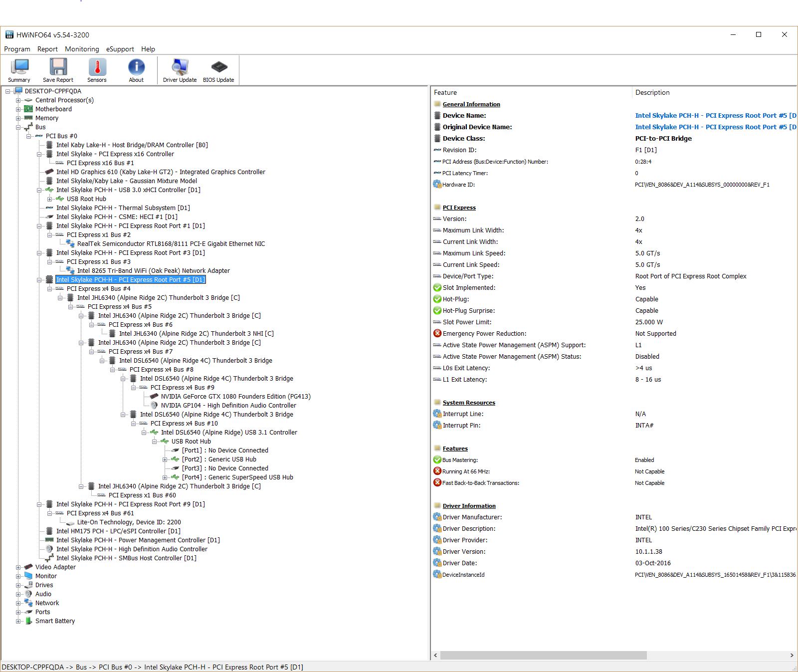Click the Ports icon in tree
Image resolution: width=798 pixels, height=672 pixels.
pyautogui.click(x=28, y=612)
